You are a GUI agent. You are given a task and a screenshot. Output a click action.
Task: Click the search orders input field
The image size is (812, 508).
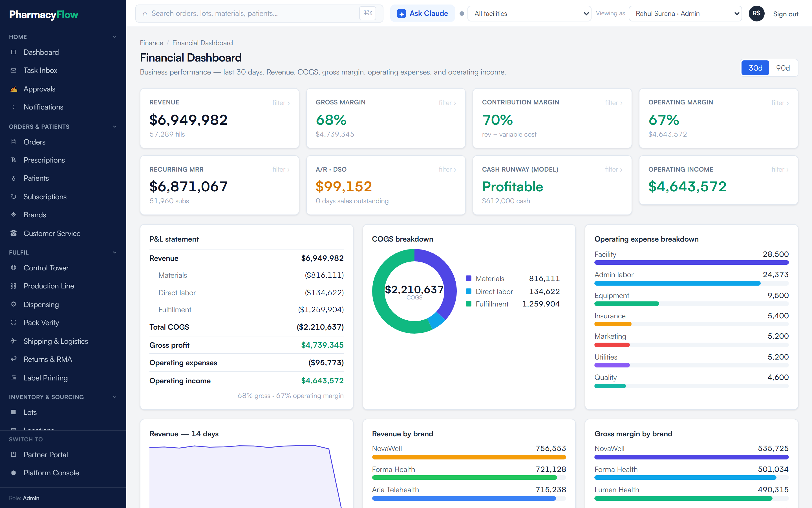pos(259,14)
